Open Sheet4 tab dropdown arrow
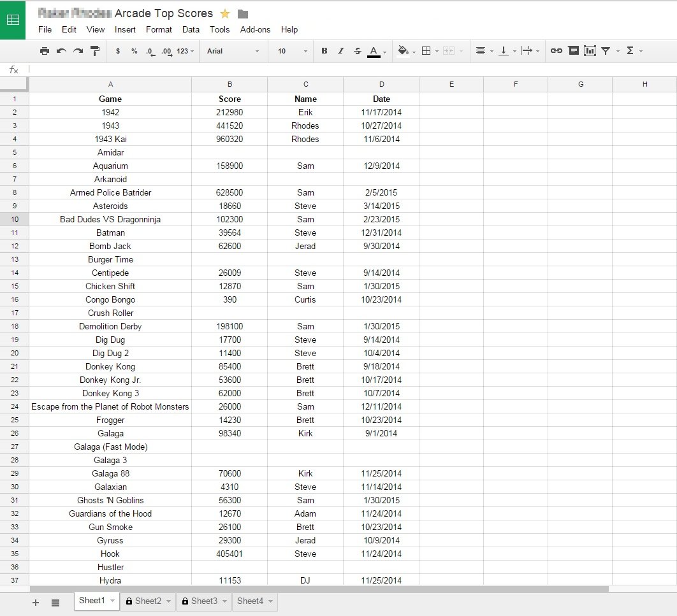This screenshot has width=677, height=616. [x=271, y=601]
